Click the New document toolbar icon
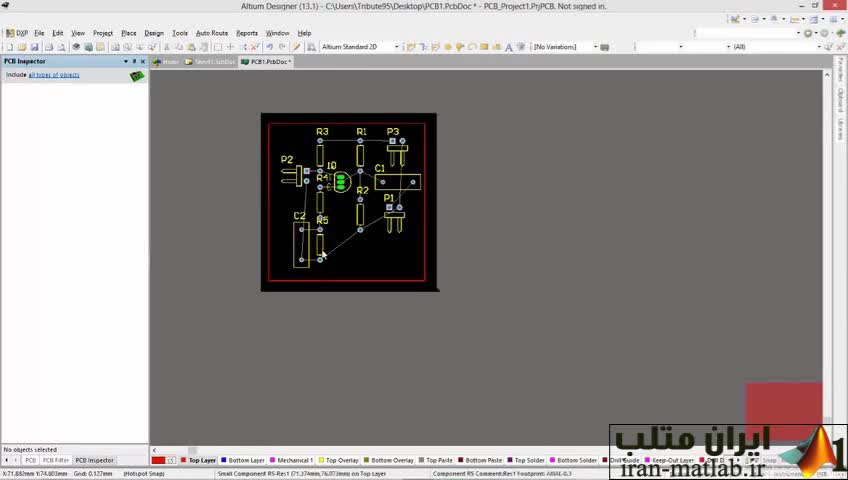Viewport: 848px width, 480px height. click(10, 47)
